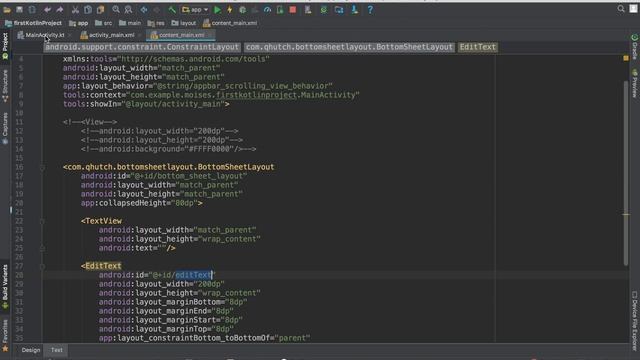Select firstKotlinProject breadcrumb
Screen dimensions: 640x360
tap(33, 23)
